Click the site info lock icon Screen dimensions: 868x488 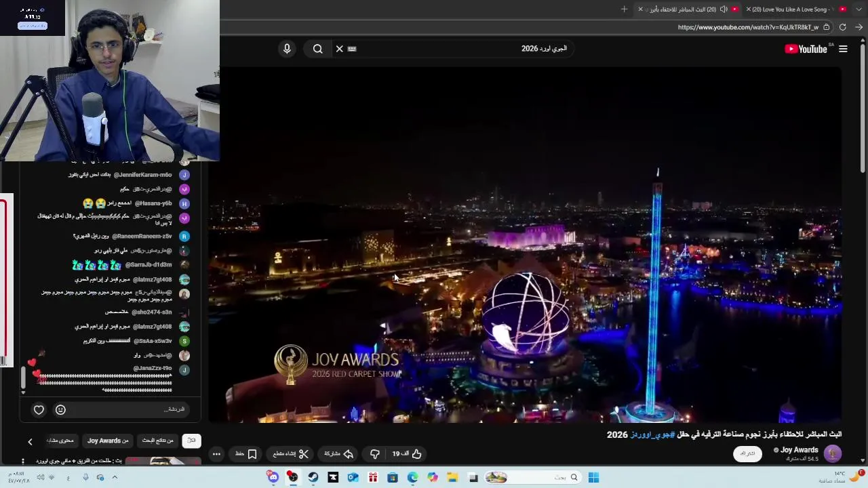click(x=827, y=27)
